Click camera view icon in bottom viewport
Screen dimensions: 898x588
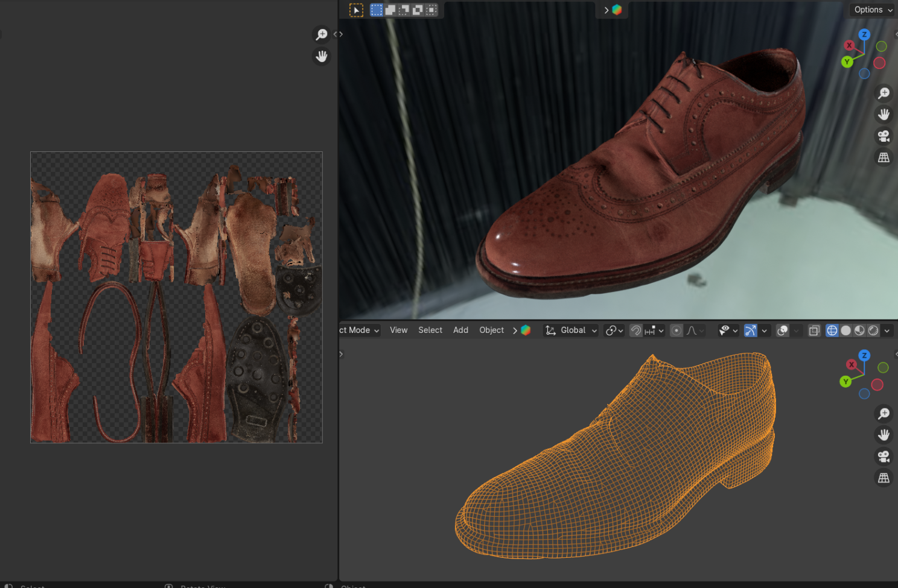pyautogui.click(x=884, y=457)
